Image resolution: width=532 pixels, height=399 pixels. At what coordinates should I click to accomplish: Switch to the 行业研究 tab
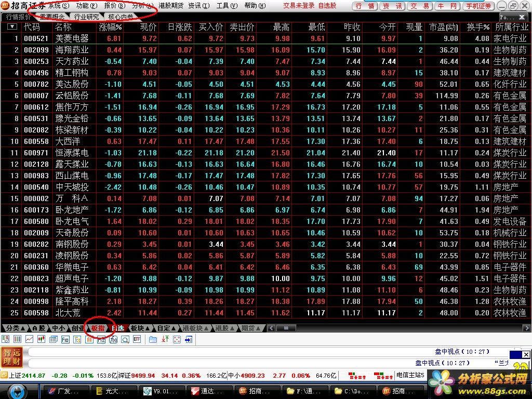(x=87, y=17)
